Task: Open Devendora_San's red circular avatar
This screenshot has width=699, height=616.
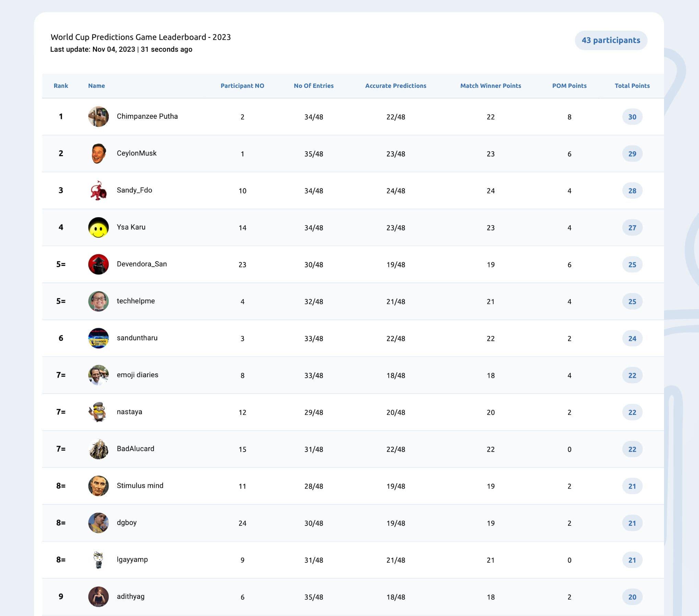Action: coord(98,264)
